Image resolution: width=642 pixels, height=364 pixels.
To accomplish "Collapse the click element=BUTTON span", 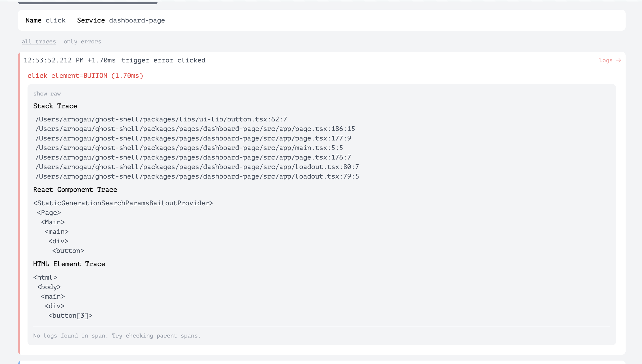I will pyautogui.click(x=85, y=76).
